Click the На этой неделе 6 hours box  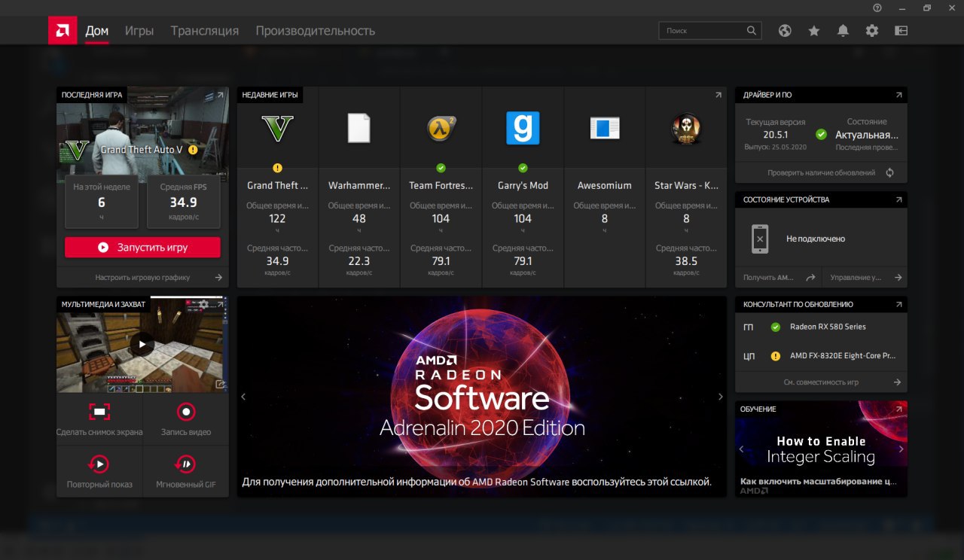point(102,202)
